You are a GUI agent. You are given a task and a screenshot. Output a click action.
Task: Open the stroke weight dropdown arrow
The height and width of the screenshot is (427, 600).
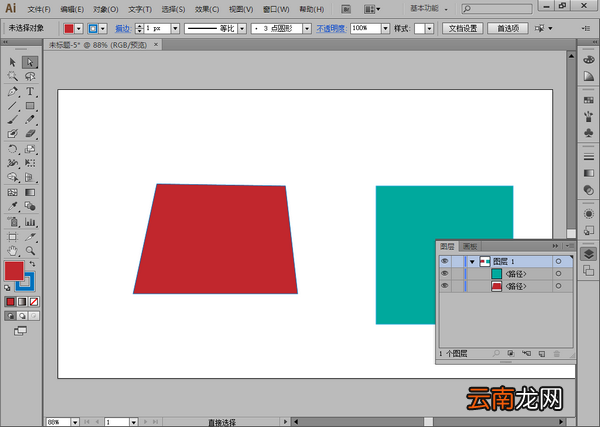tap(175, 28)
